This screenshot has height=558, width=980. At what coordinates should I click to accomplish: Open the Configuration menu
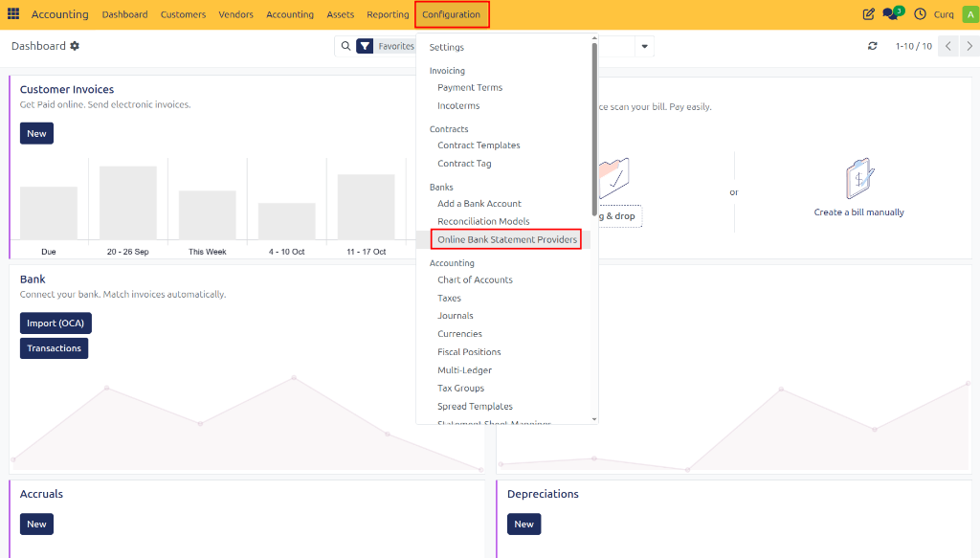(x=452, y=13)
